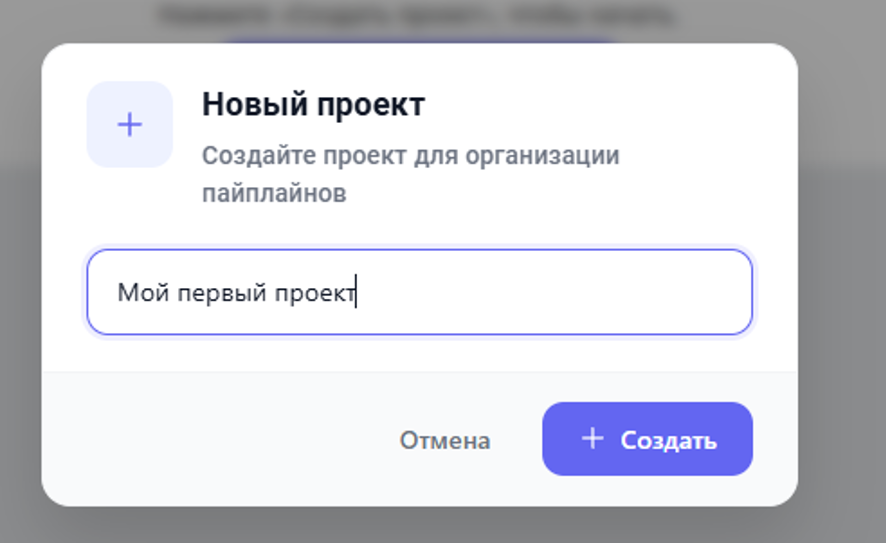
Task: Click the word первый in the input
Action: pyautogui.click(x=220, y=292)
